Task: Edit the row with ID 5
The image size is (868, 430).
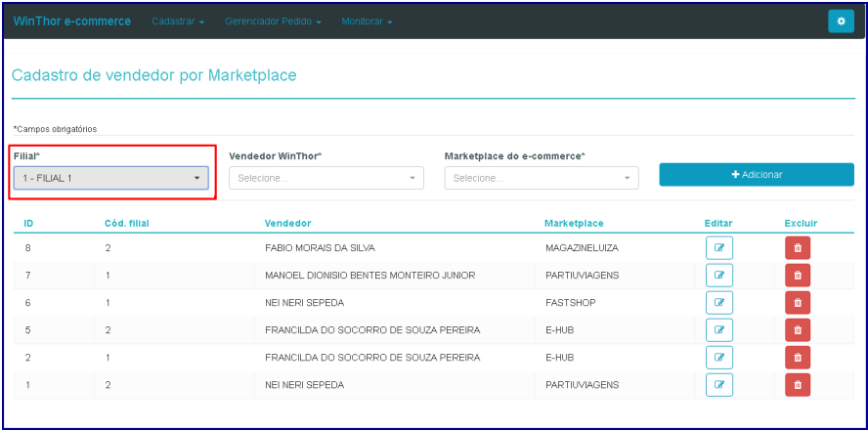Action: pos(719,330)
